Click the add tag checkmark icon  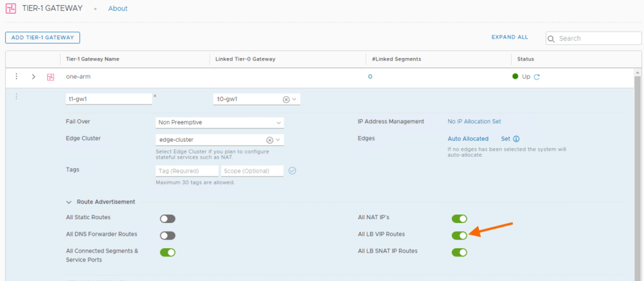pos(292,171)
